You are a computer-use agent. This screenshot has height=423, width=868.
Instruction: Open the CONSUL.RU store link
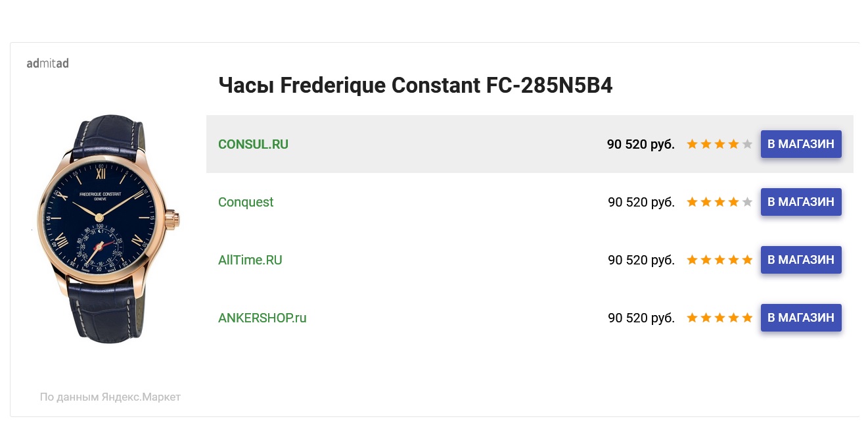click(x=253, y=144)
